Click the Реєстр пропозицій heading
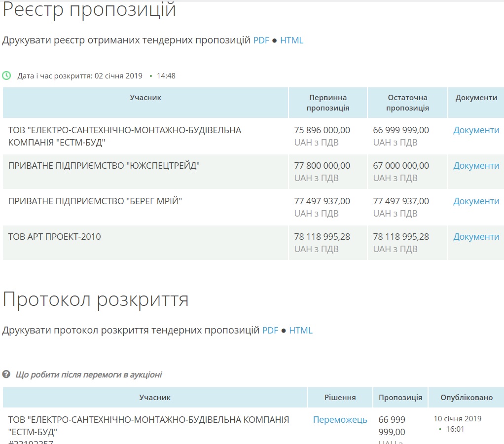Screen dimensions: 504x444 pos(89,10)
